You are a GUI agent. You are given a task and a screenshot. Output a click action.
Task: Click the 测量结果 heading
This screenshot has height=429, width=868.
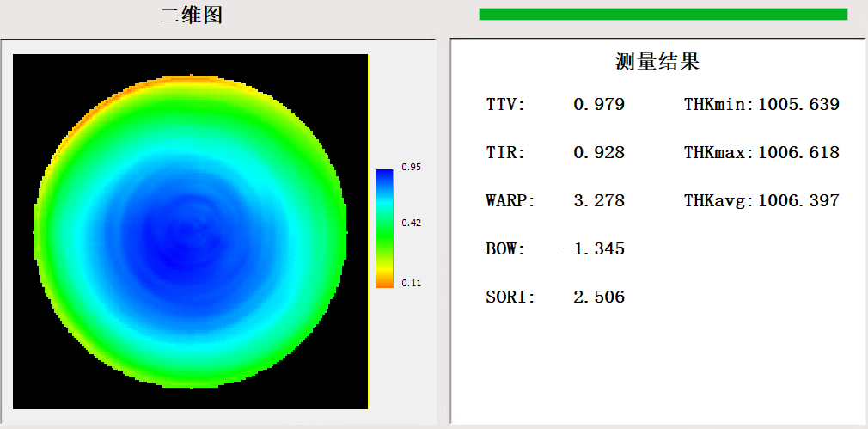657,62
